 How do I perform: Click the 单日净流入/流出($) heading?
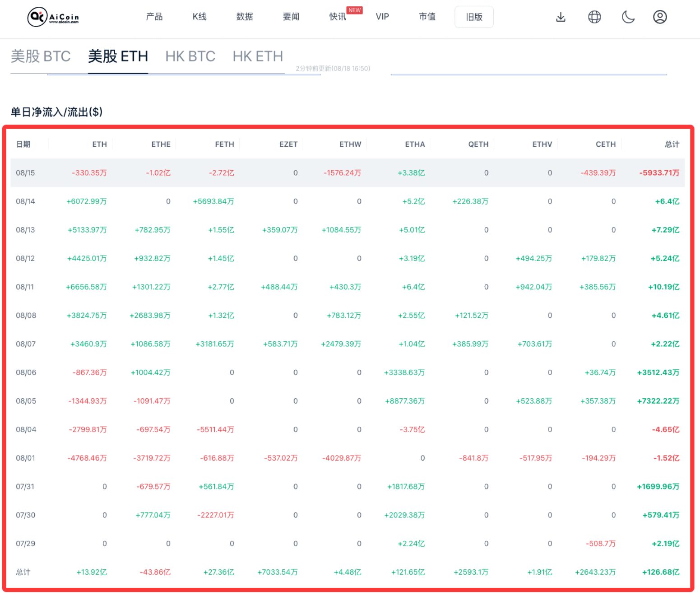[x=56, y=112]
